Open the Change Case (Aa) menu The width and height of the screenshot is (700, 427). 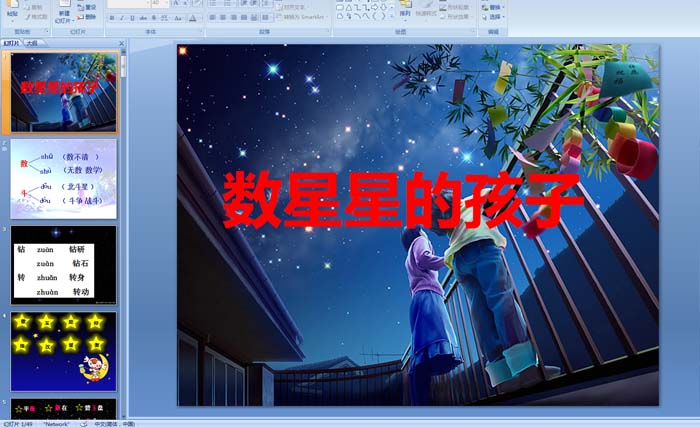coord(178,18)
